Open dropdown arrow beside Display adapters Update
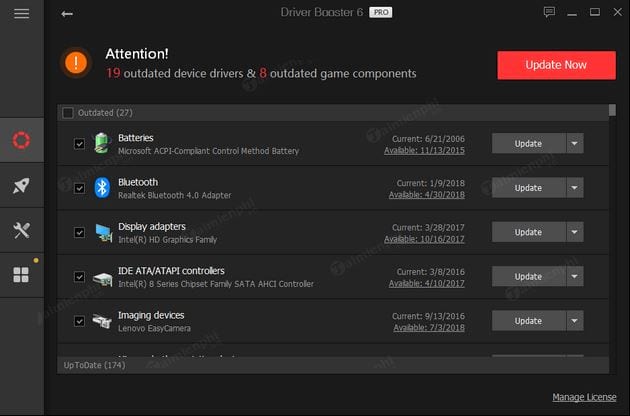Screen dimensions: 630x416 575,232
